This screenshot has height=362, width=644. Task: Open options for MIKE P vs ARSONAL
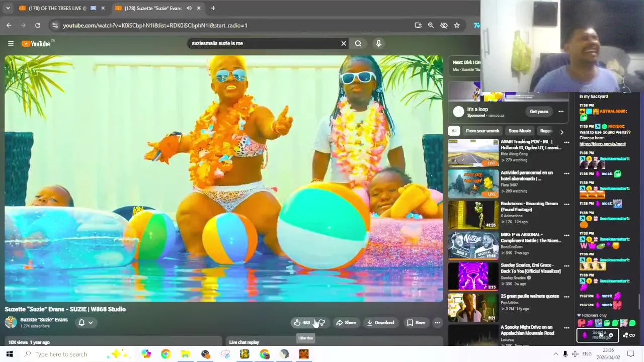pos(567,236)
